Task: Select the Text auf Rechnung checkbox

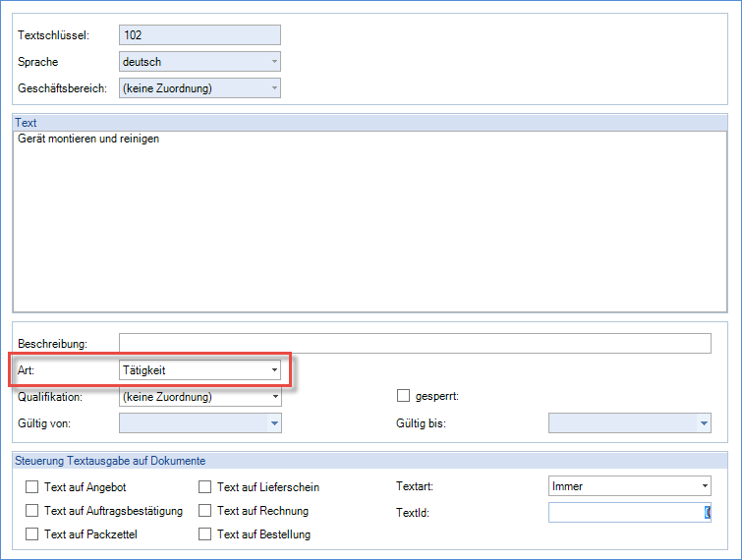Action: coord(205,511)
